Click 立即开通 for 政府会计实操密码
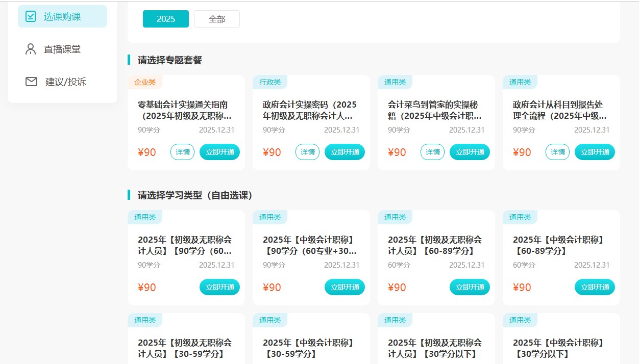639x364 pixels. (x=345, y=152)
